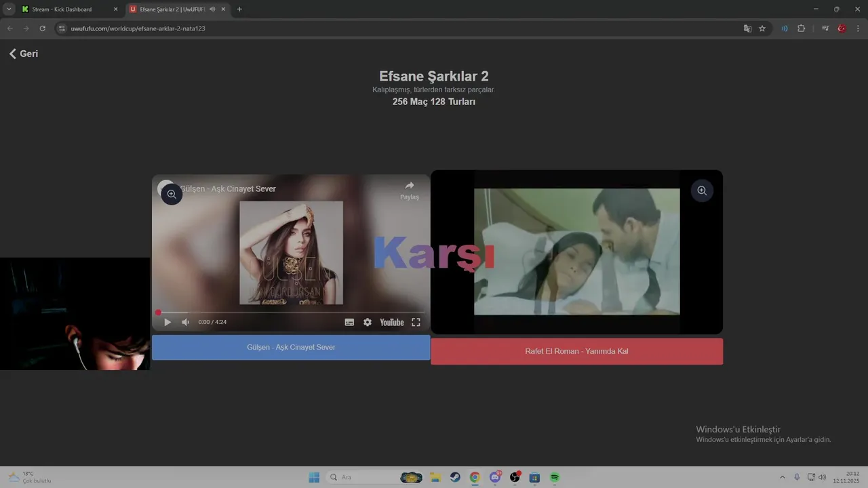
Task: Open OBS Studio from the taskbar
Action: [x=515, y=477]
